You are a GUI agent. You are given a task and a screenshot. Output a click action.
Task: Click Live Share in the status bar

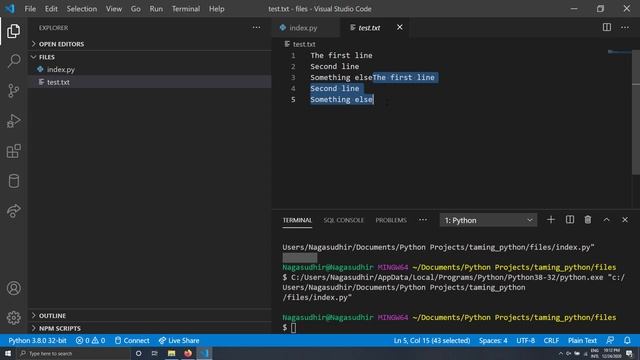coord(179,340)
